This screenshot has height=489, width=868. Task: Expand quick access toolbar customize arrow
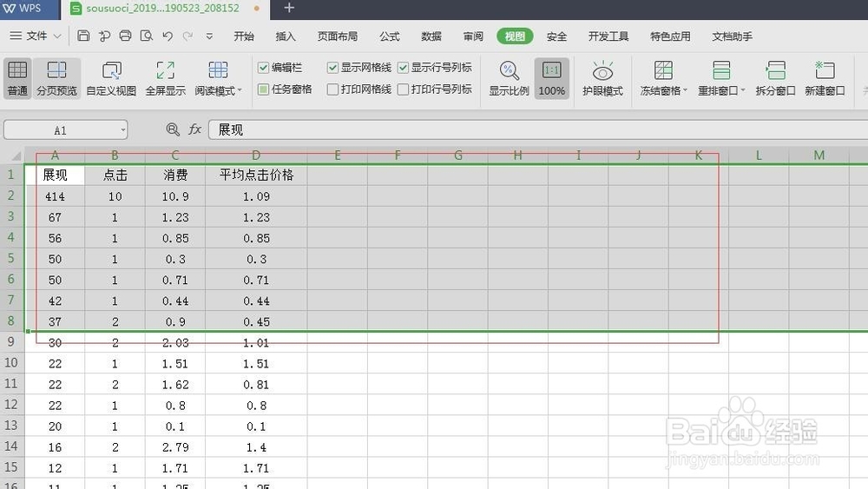tap(209, 36)
